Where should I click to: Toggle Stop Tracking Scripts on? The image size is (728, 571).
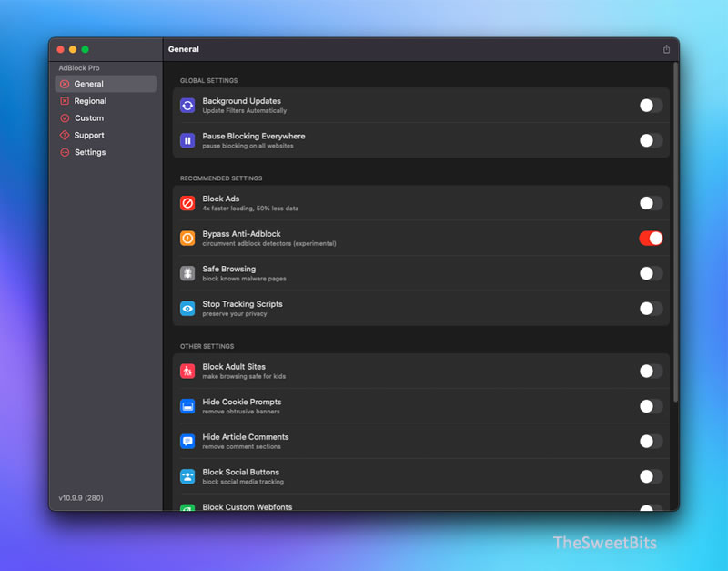point(651,309)
